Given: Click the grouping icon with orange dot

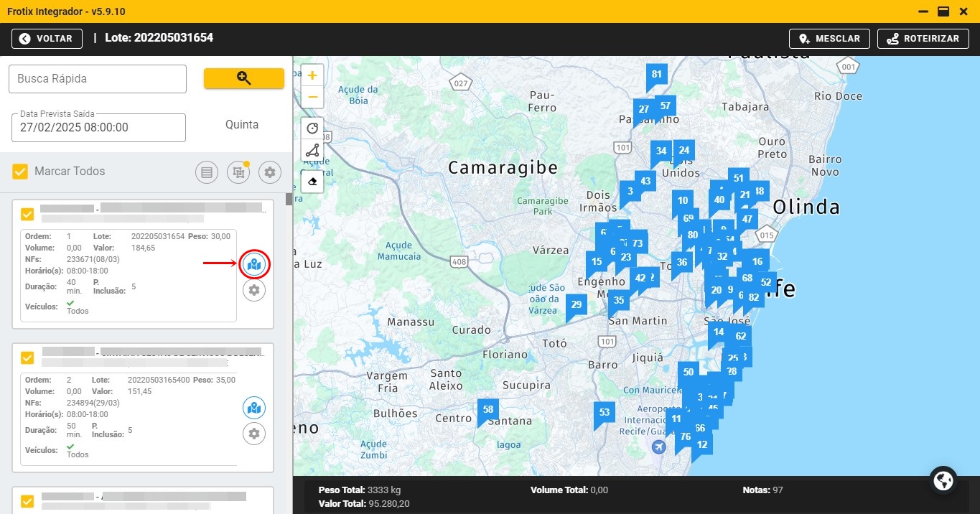Looking at the screenshot, I should tap(238, 172).
